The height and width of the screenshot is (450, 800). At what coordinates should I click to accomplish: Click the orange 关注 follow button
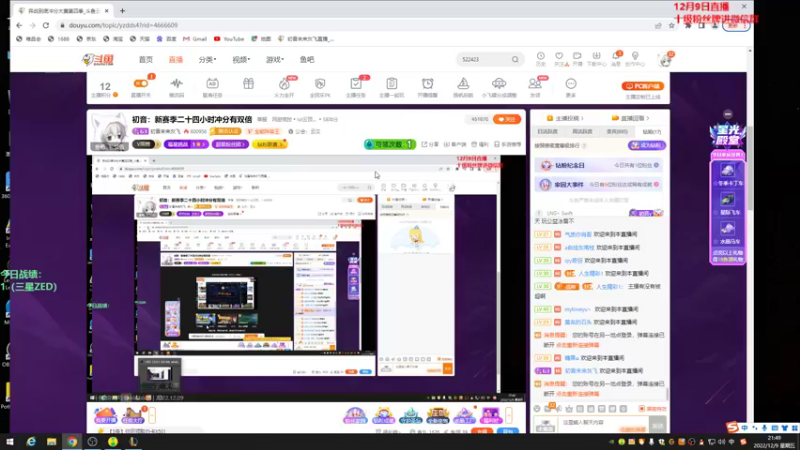507,119
